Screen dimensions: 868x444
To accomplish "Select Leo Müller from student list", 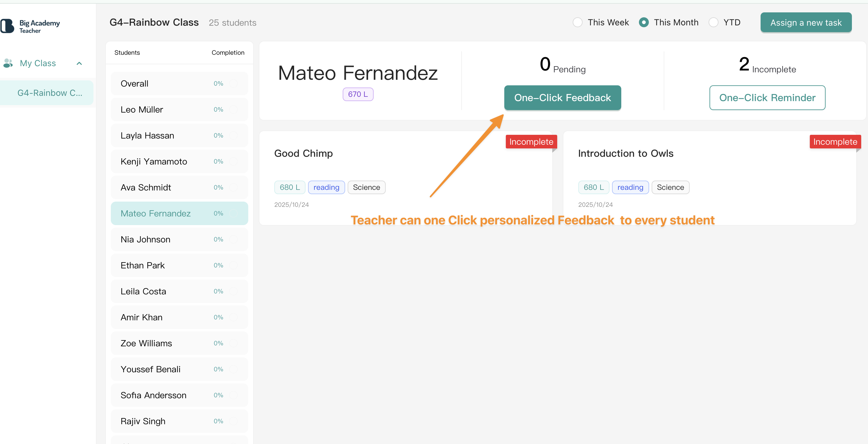I will (x=179, y=109).
